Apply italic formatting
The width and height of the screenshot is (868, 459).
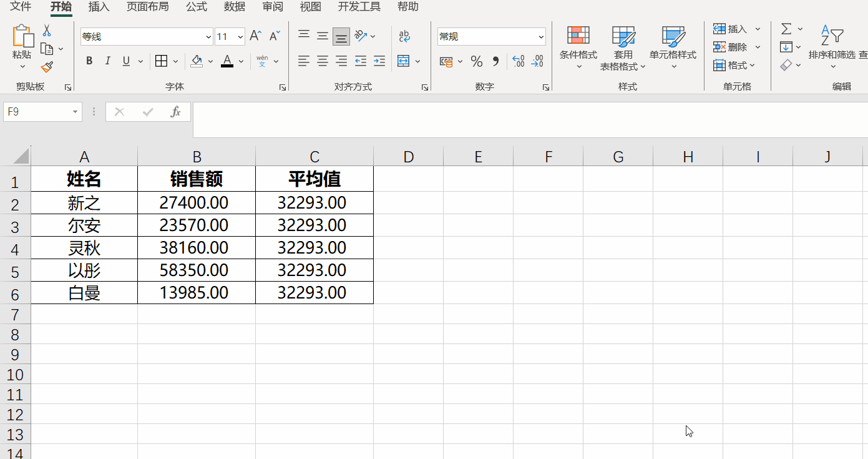[107, 61]
